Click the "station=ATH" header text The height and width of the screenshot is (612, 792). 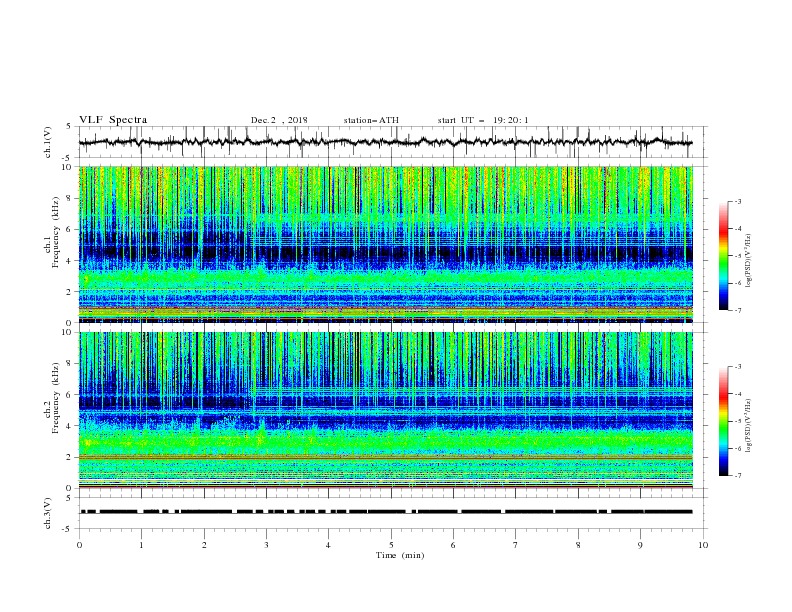point(371,120)
